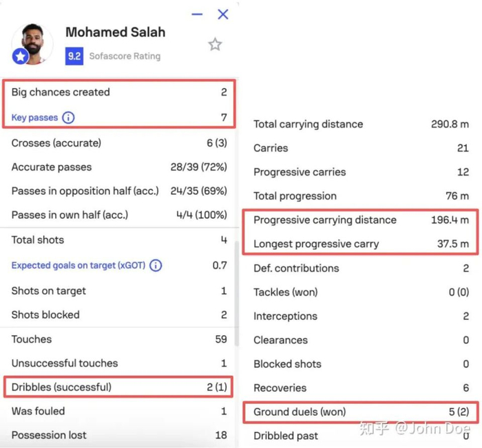Click the blue star badge on player photo
Viewport: 482px width, 448px height.
[x=20, y=56]
